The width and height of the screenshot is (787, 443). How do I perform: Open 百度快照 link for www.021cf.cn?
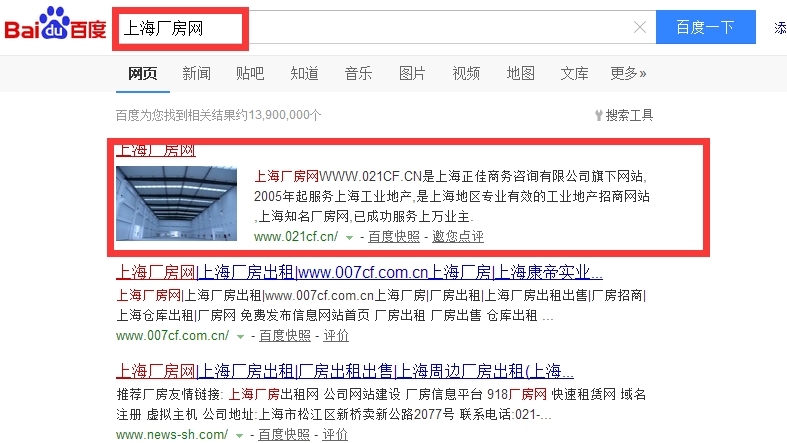(x=394, y=236)
